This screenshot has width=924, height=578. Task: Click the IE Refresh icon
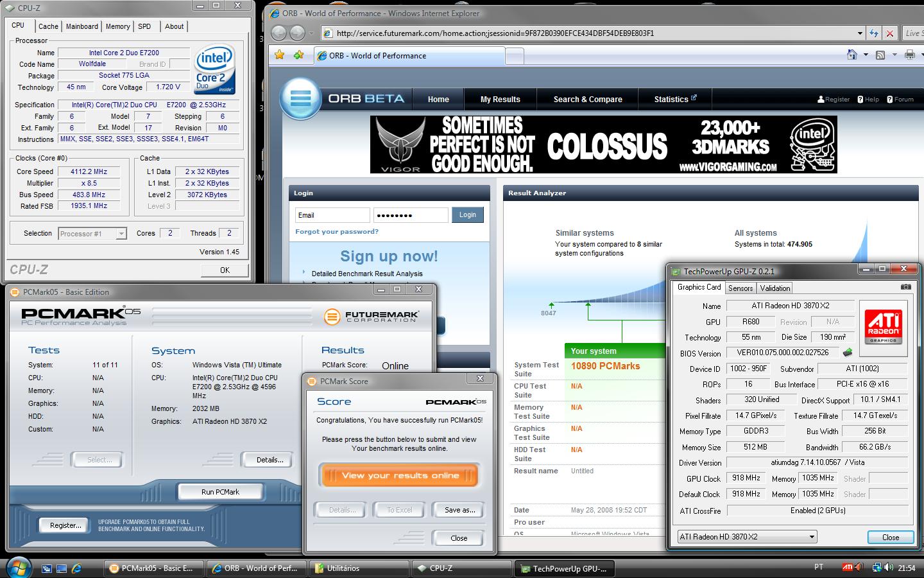[x=874, y=33]
